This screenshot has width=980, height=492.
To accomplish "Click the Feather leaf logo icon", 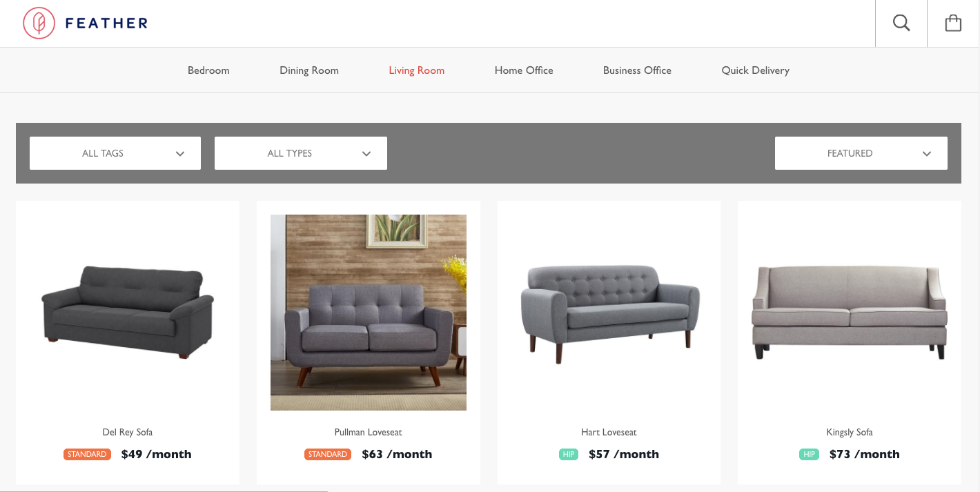I will point(39,23).
